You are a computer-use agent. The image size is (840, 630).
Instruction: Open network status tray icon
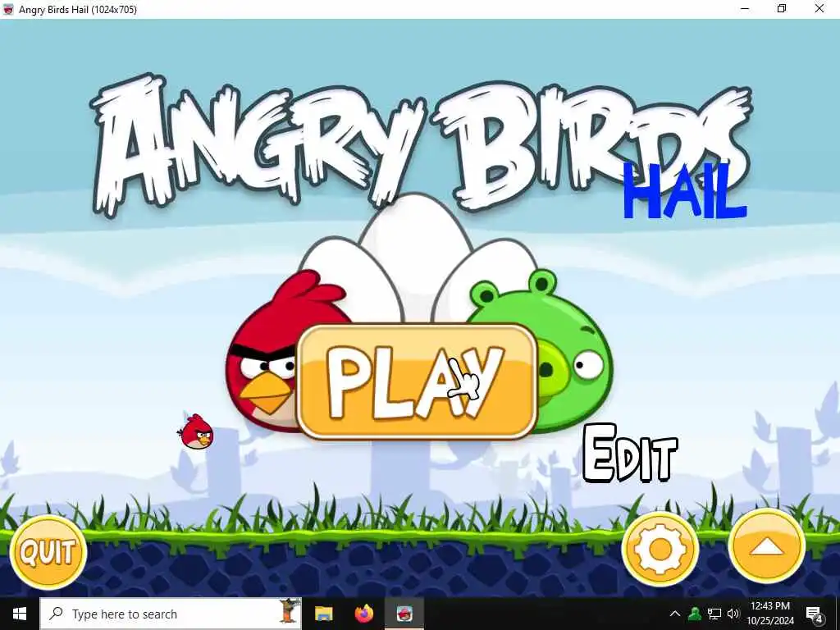pos(714,614)
